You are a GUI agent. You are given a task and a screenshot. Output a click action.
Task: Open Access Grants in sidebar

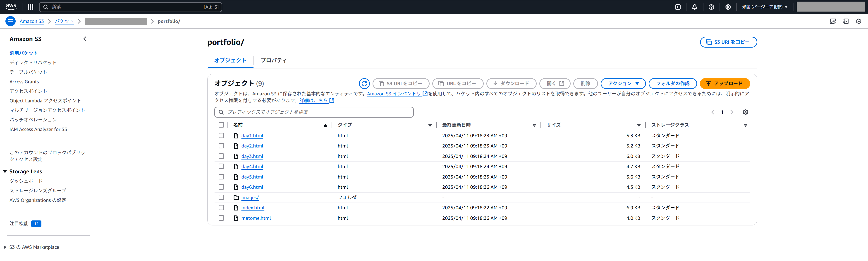point(24,82)
